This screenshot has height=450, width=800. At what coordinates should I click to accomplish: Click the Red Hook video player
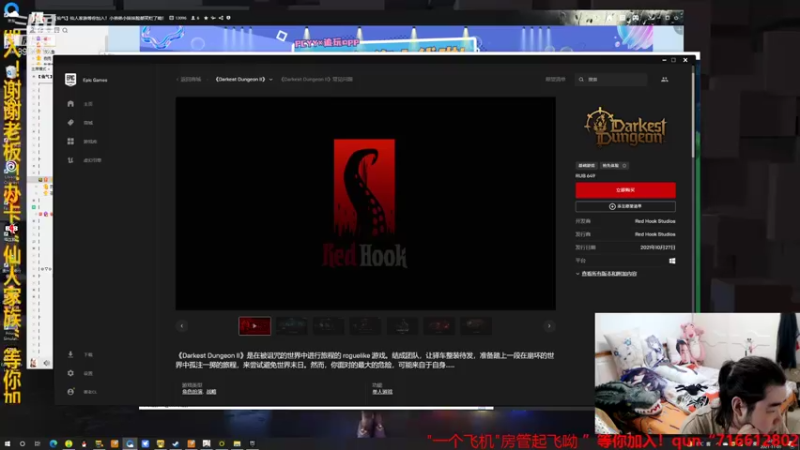365,204
